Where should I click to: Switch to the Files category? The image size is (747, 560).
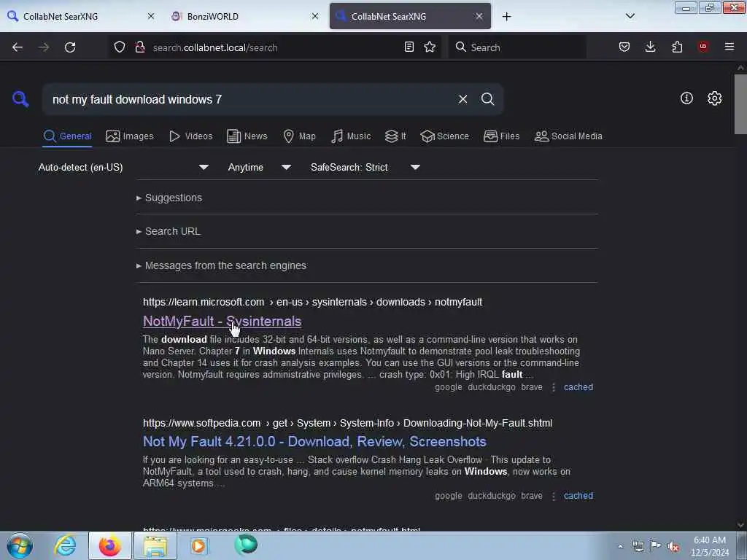501,136
